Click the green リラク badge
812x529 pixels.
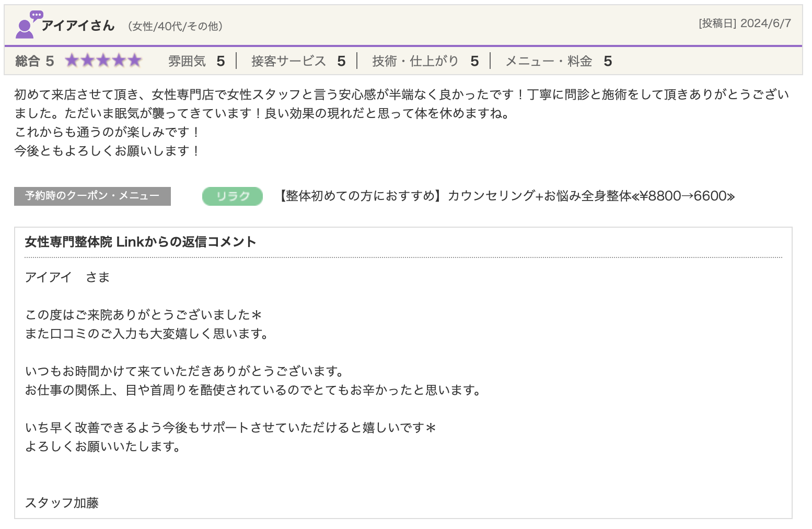click(233, 196)
